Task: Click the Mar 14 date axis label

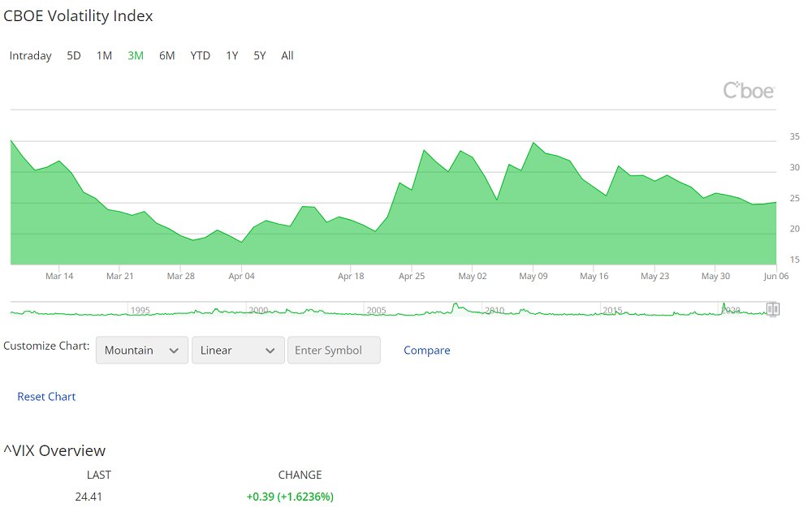Action: tap(59, 276)
